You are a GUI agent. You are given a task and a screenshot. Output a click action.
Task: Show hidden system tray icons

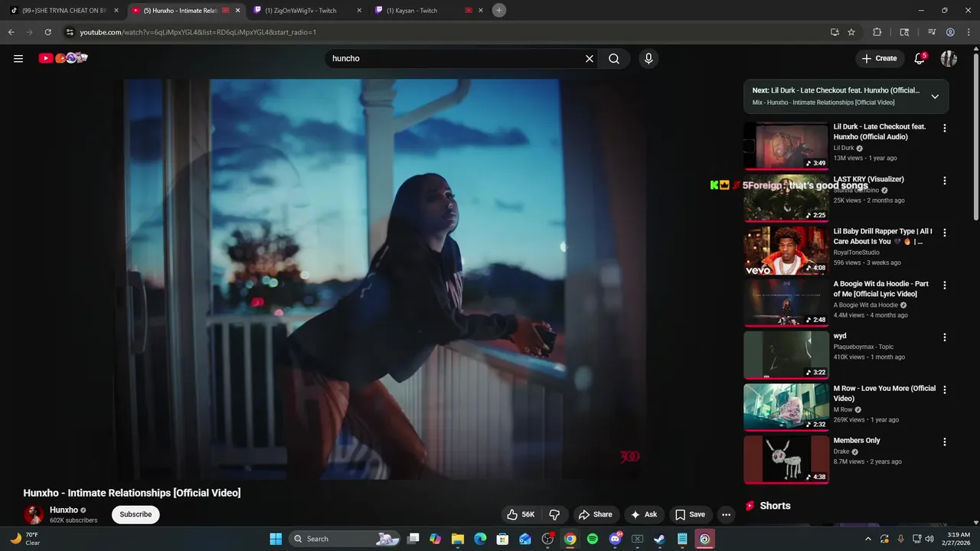tap(867, 539)
